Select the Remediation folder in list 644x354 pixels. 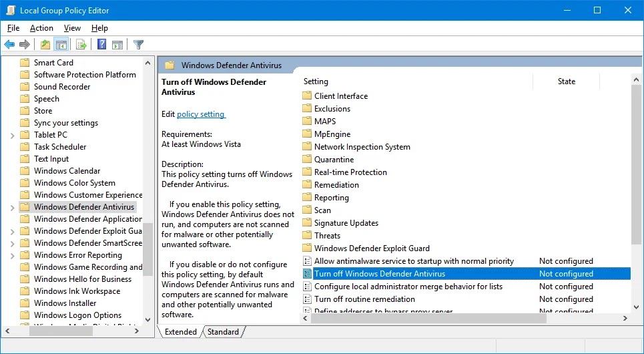(x=336, y=185)
